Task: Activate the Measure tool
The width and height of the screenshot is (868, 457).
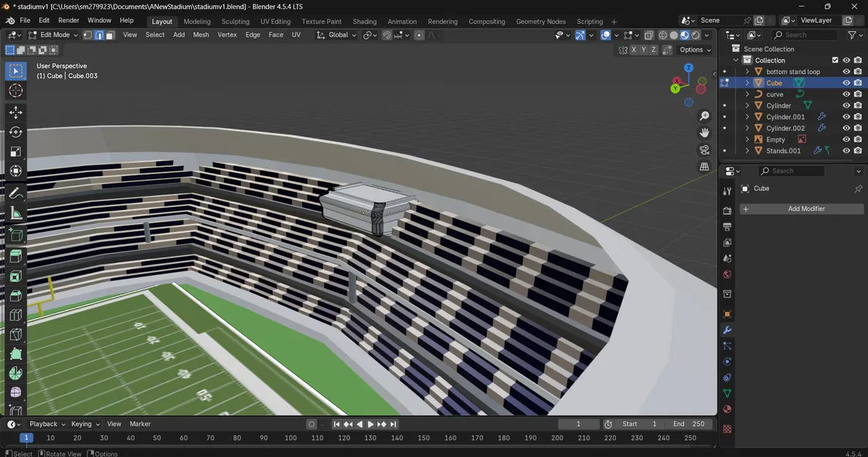Action: coord(15,214)
